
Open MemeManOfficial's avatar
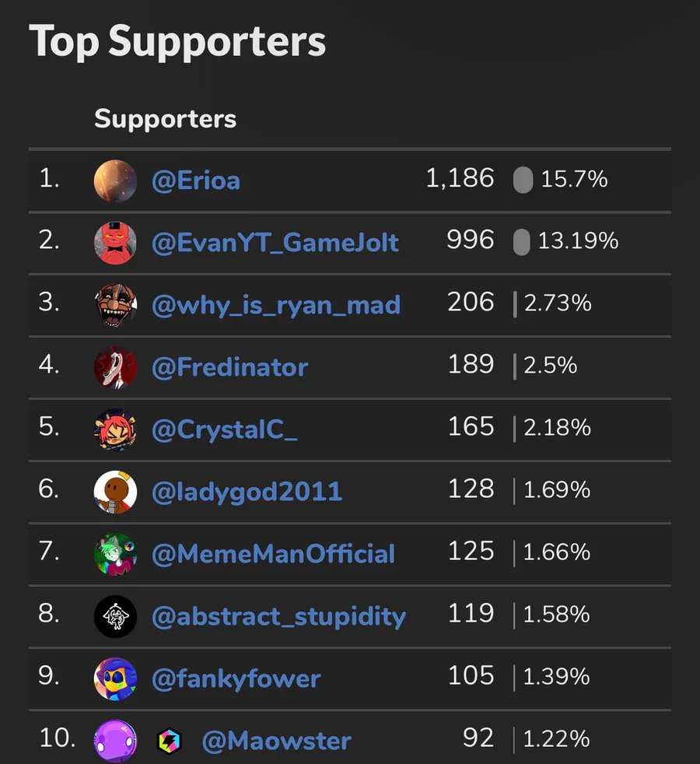pyautogui.click(x=115, y=554)
